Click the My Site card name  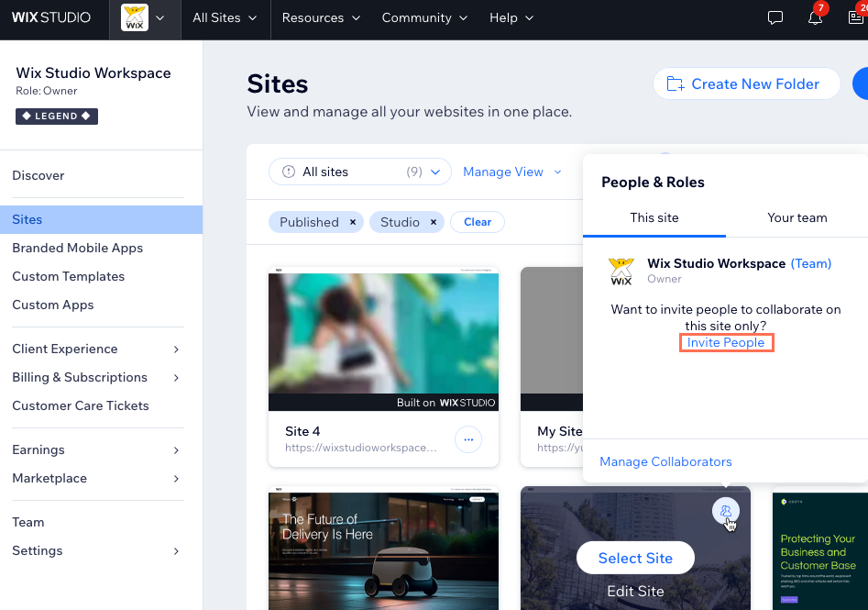click(560, 431)
